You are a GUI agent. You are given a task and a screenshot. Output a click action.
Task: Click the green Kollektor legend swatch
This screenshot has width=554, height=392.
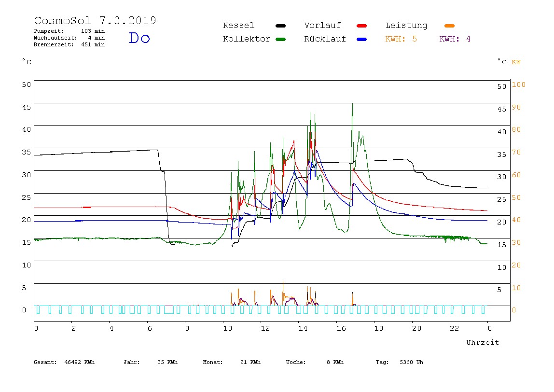tap(280, 39)
